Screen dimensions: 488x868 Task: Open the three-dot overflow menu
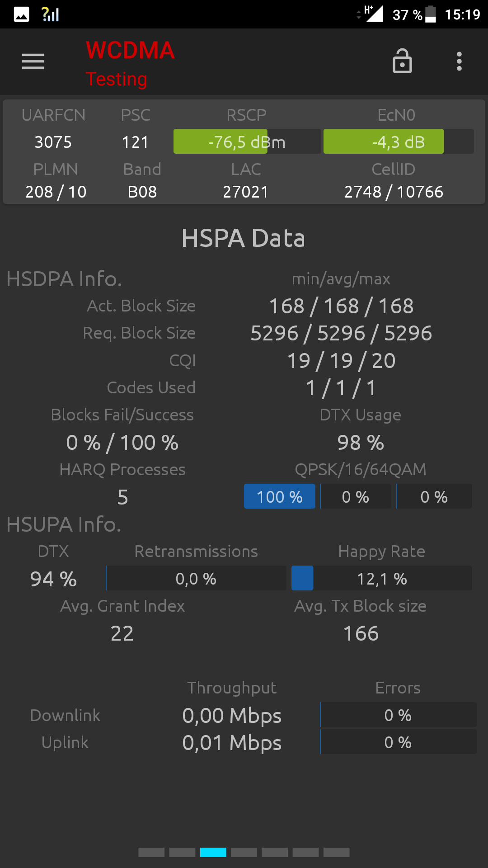[x=459, y=61]
